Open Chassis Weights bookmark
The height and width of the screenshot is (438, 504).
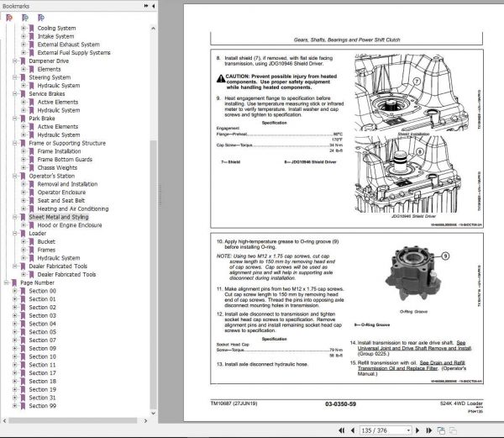pyautogui.click(x=57, y=167)
